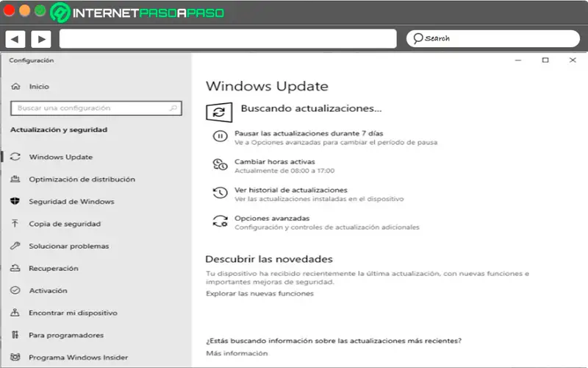Open Activación section
This screenshot has height=368, width=588.
pyautogui.click(x=49, y=290)
